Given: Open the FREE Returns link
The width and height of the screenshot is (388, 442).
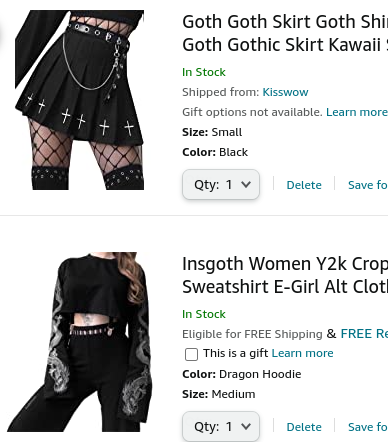Looking at the screenshot, I should click(x=364, y=334).
